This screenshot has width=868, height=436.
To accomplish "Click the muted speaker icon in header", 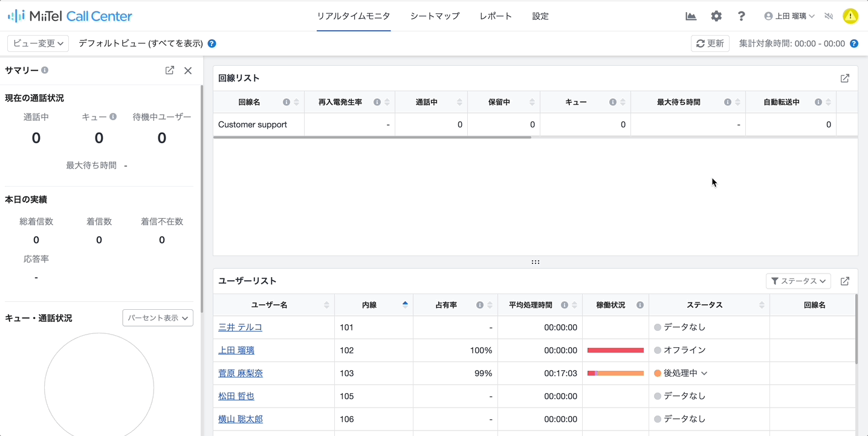I will point(829,16).
